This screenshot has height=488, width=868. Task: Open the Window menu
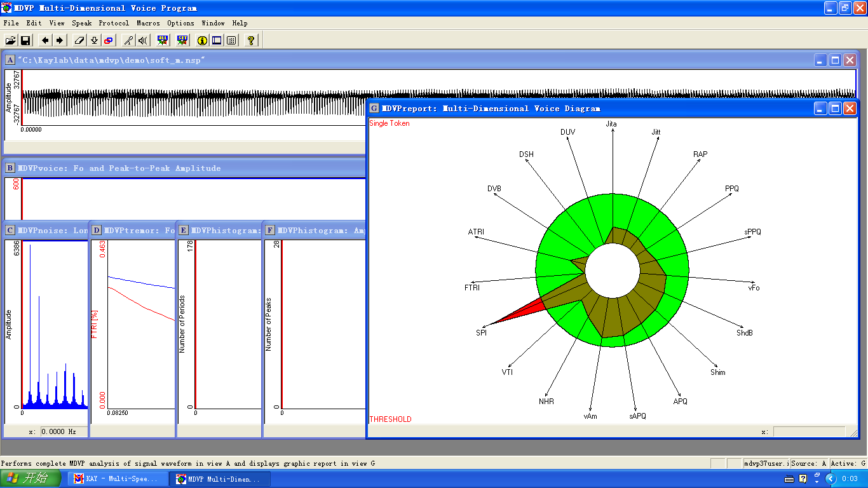213,23
